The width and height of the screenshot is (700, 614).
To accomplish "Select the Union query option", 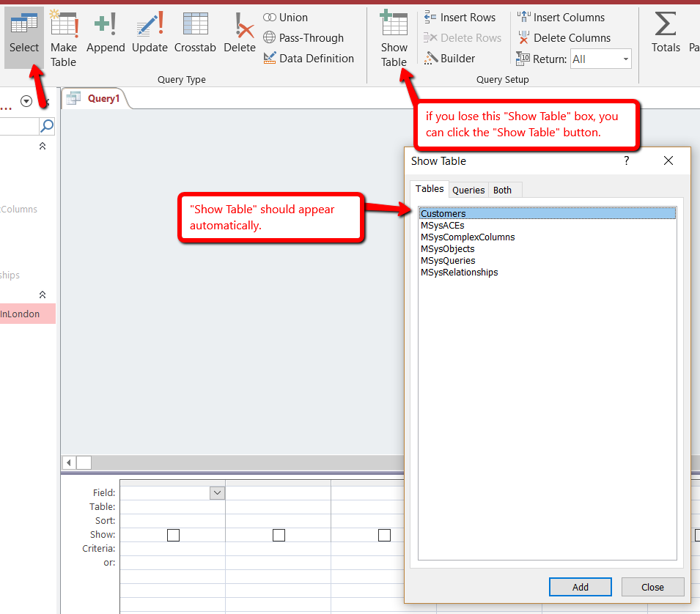I will pos(286,18).
